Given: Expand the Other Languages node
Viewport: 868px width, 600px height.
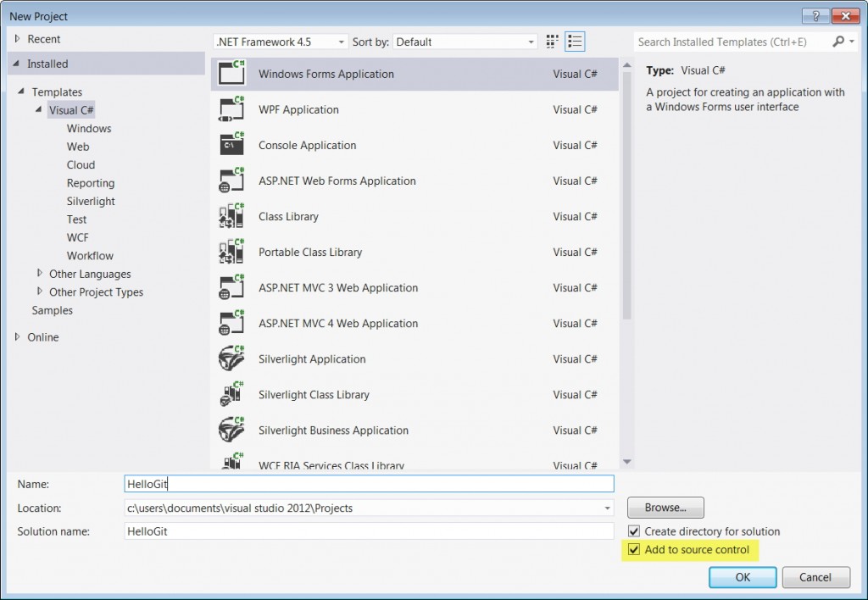Looking at the screenshot, I should click(39, 273).
